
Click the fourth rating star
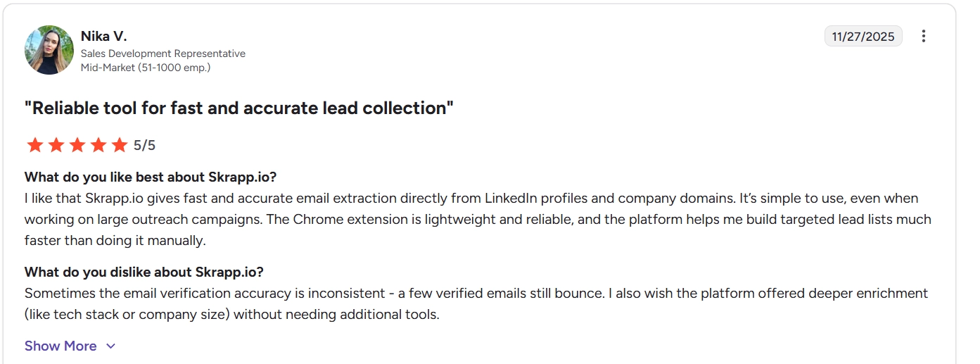tap(98, 146)
